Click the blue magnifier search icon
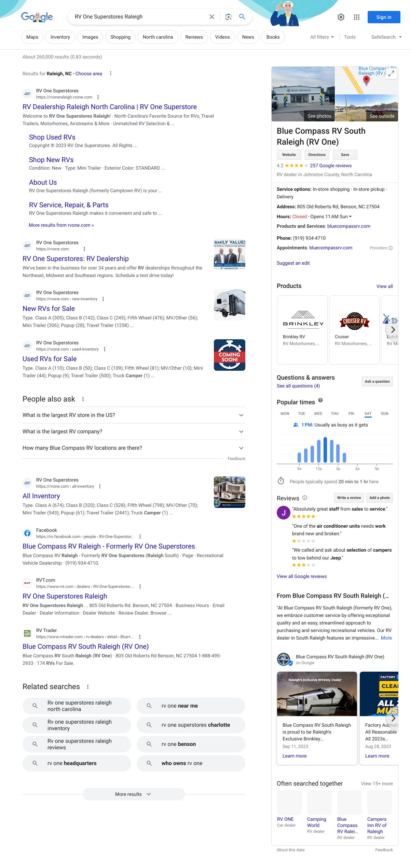This screenshot has width=410, height=868. pyautogui.click(x=242, y=17)
